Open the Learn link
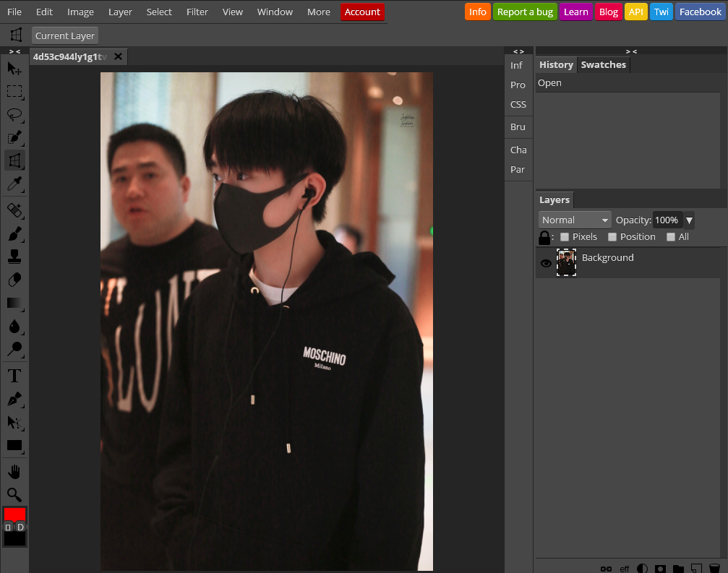This screenshot has height=573, width=728. (x=576, y=12)
